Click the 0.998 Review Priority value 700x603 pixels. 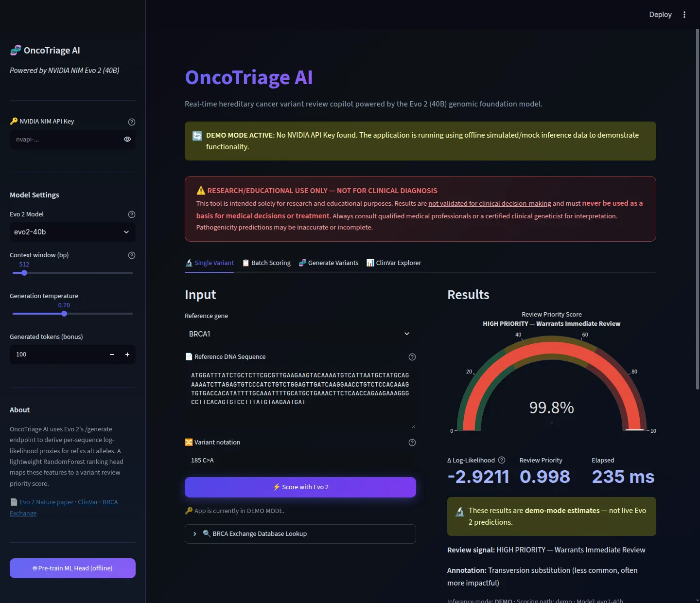pos(545,477)
